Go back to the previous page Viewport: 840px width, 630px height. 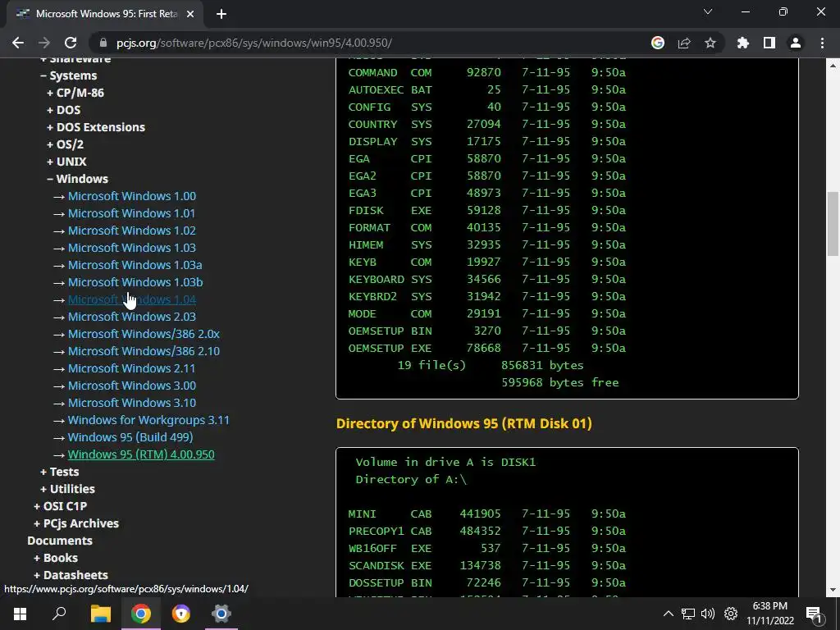tap(18, 43)
